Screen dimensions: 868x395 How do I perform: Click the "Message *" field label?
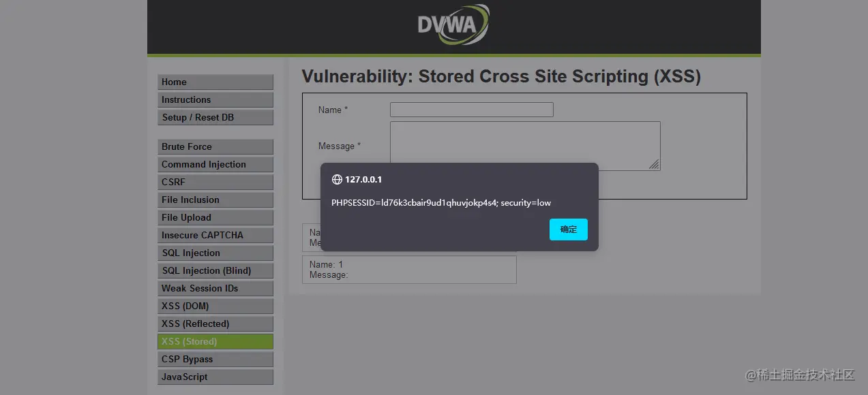pos(340,146)
